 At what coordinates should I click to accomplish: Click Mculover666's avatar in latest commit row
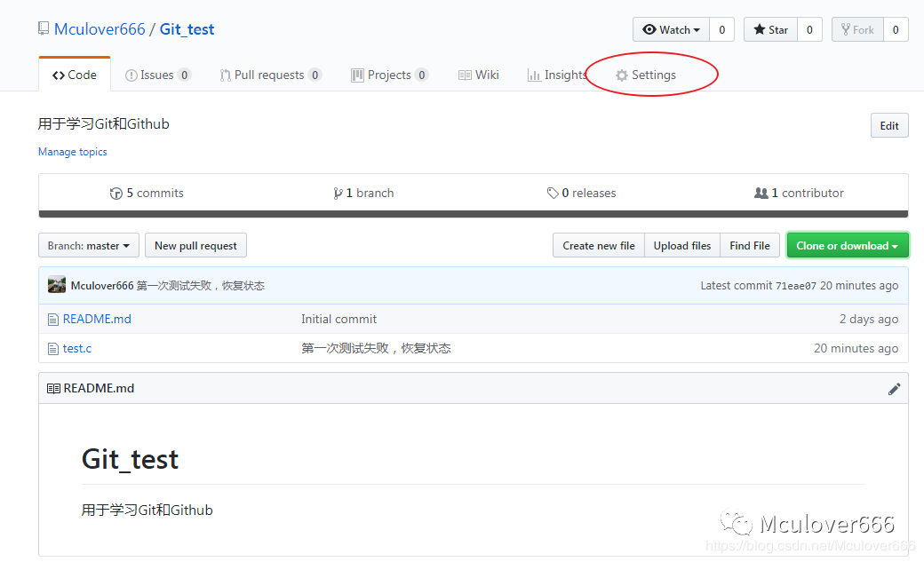(57, 285)
